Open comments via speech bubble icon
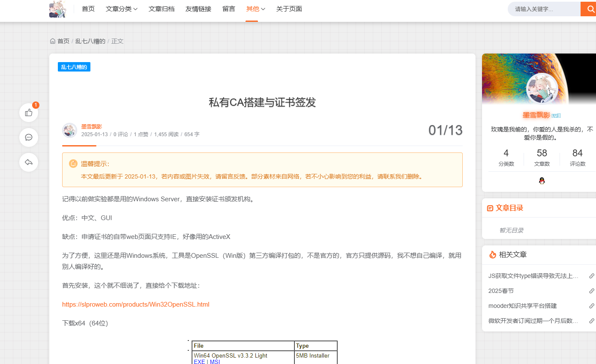Viewport: 596px width, 364px height. click(x=29, y=137)
